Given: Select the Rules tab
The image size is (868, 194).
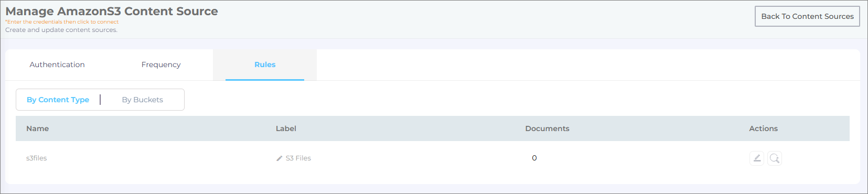Looking at the screenshot, I should (265, 64).
